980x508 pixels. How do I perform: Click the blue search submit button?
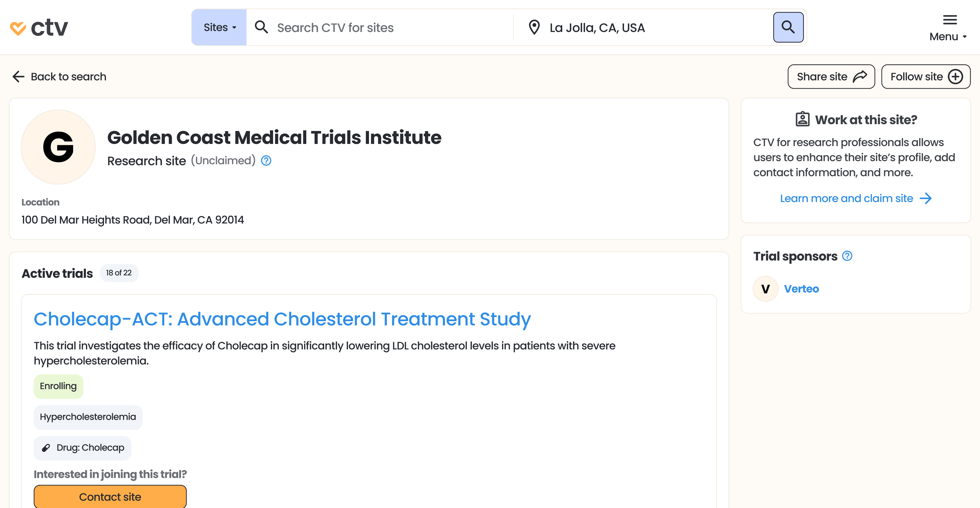788,27
